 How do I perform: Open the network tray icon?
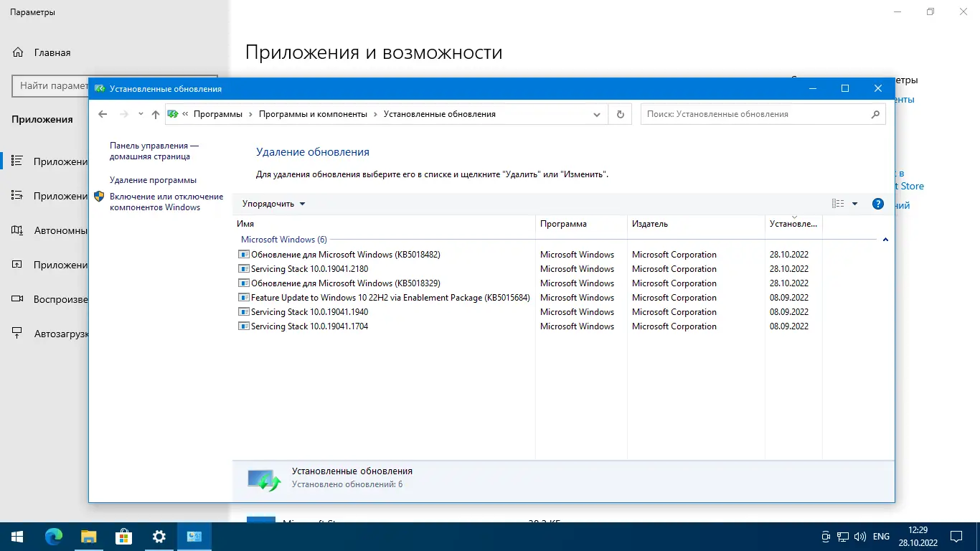coord(844,537)
